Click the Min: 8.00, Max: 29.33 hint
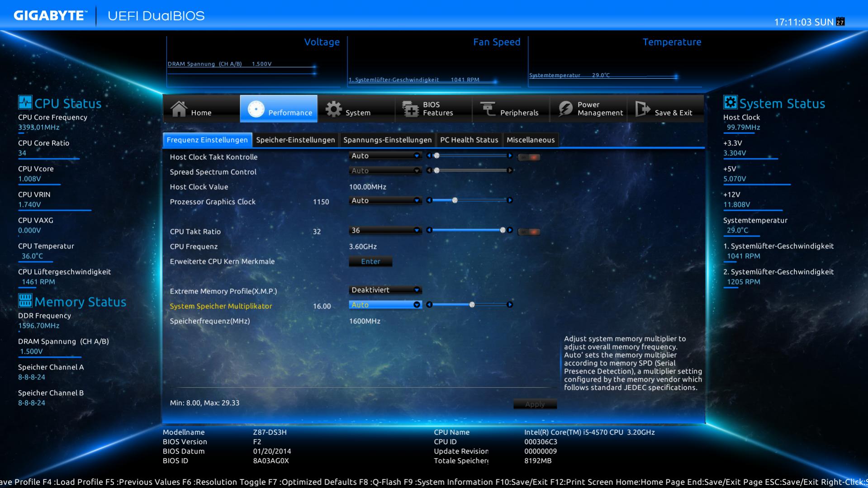 (204, 403)
